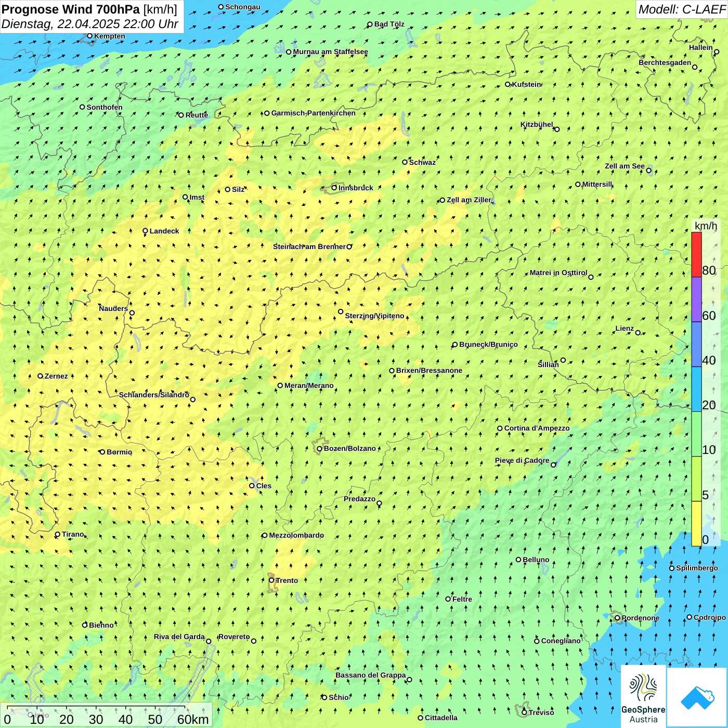Click the 'Zernez' label
The height and width of the screenshot is (728, 728).
coord(56,376)
